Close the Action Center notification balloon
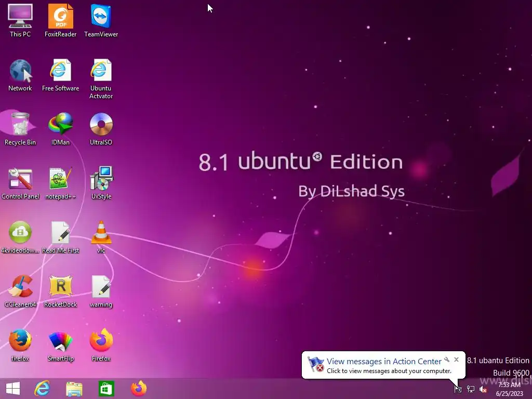Screen dimensions: 532x399 (x=456, y=360)
